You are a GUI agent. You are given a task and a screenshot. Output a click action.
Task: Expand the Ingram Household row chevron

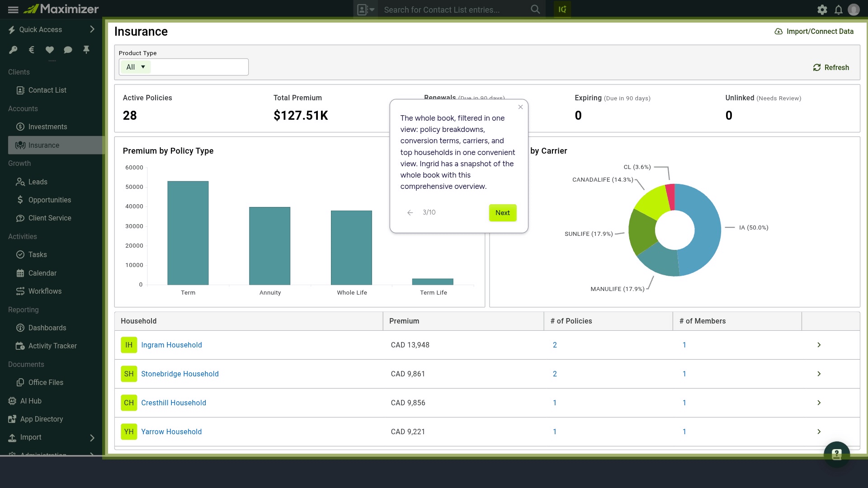click(x=819, y=345)
